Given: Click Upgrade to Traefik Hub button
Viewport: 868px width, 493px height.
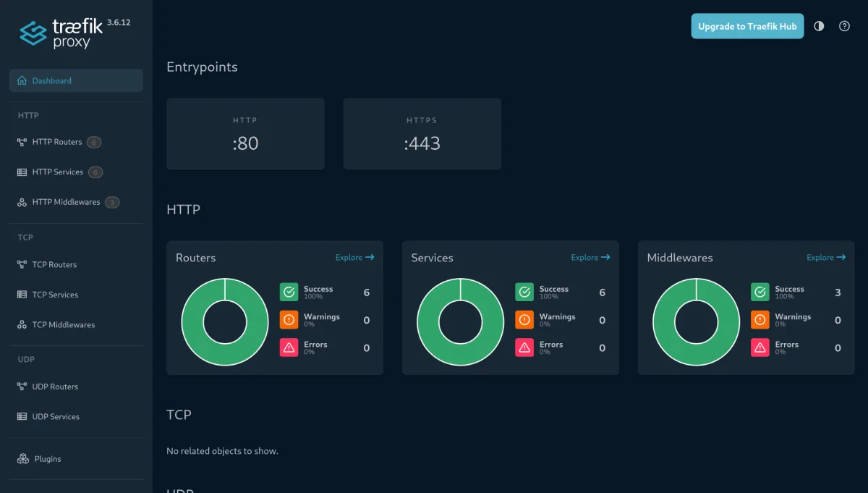Looking at the screenshot, I should click(747, 26).
